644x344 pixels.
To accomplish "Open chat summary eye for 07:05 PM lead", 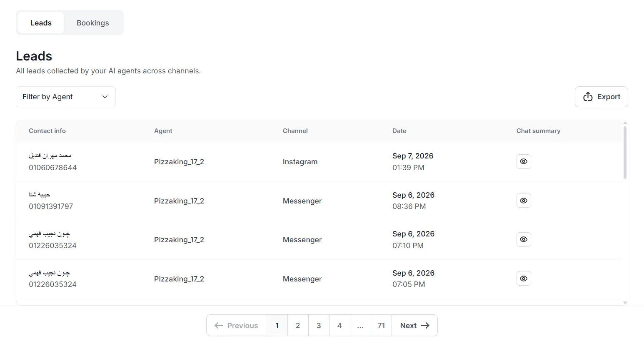I will pyautogui.click(x=524, y=279).
